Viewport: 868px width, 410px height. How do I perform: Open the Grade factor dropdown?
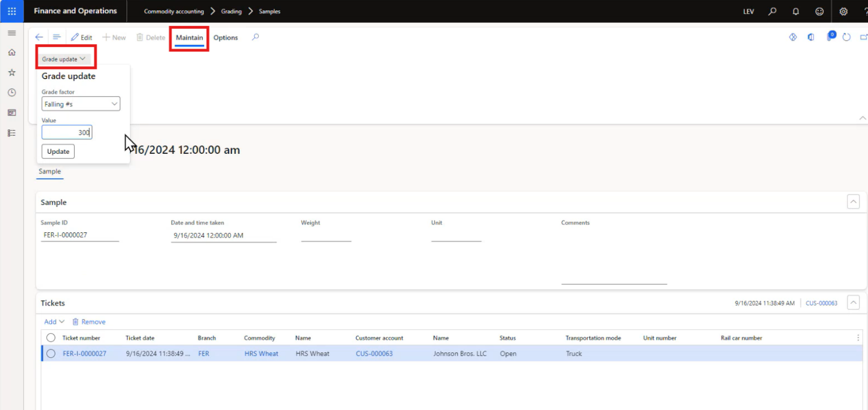(x=81, y=104)
